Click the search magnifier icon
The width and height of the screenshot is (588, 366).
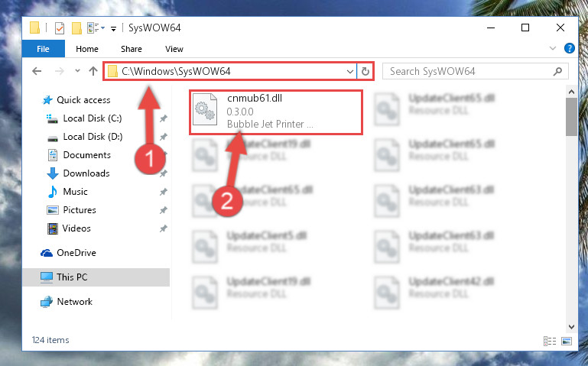(x=557, y=71)
